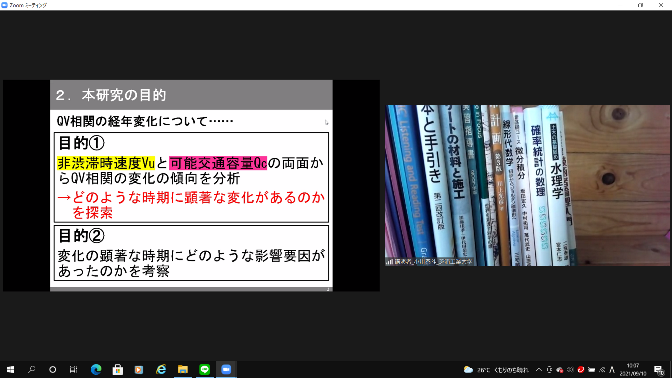This screenshot has width=672, height=378.
Task: Open Internet Explorer from taskbar
Action: 161,369
